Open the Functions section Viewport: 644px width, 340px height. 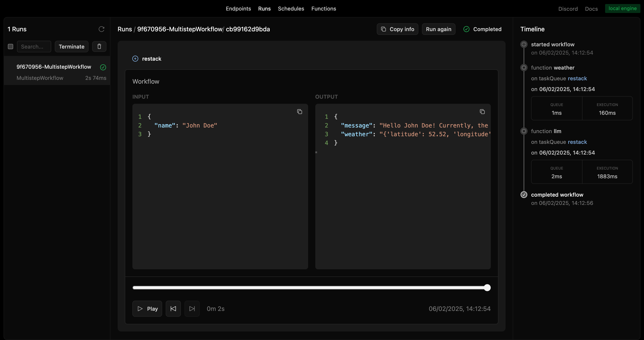[x=324, y=8]
